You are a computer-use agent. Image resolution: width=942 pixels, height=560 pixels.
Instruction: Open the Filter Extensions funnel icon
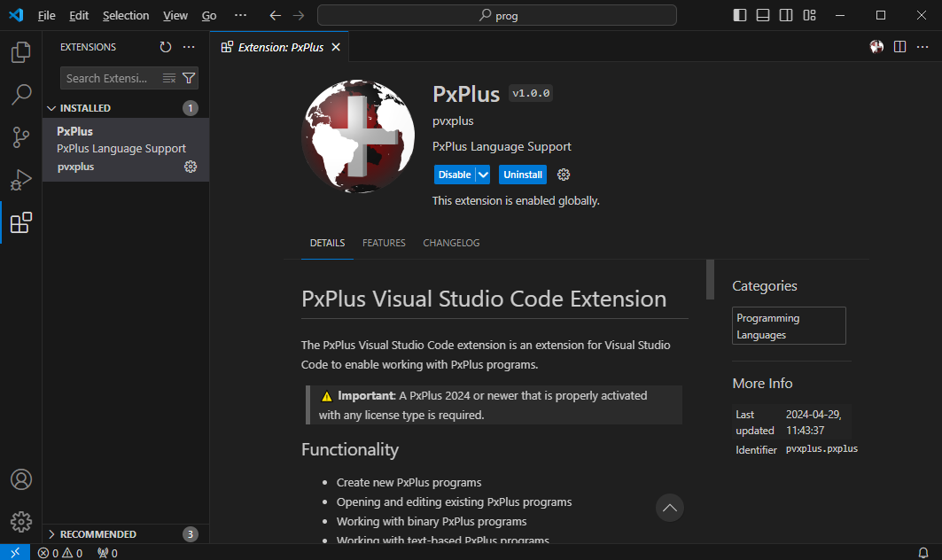(x=191, y=78)
